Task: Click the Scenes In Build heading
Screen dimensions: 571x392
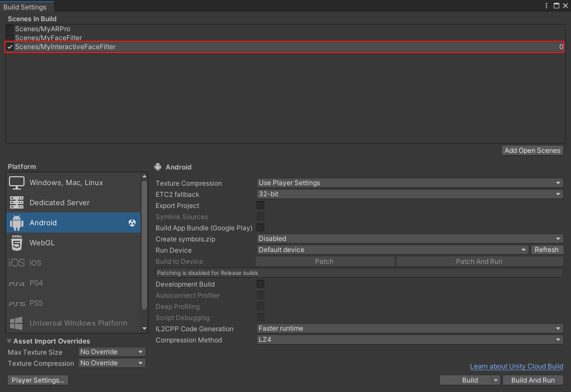Action: pos(32,18)
